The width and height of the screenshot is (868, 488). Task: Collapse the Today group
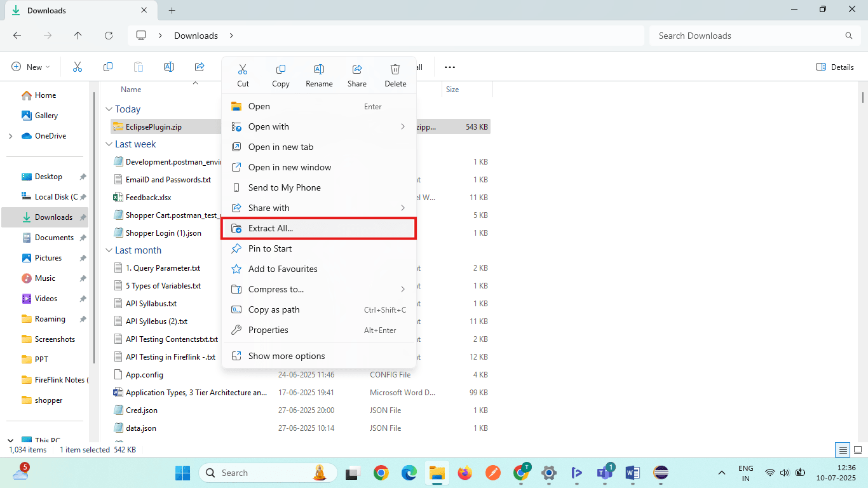109,109
